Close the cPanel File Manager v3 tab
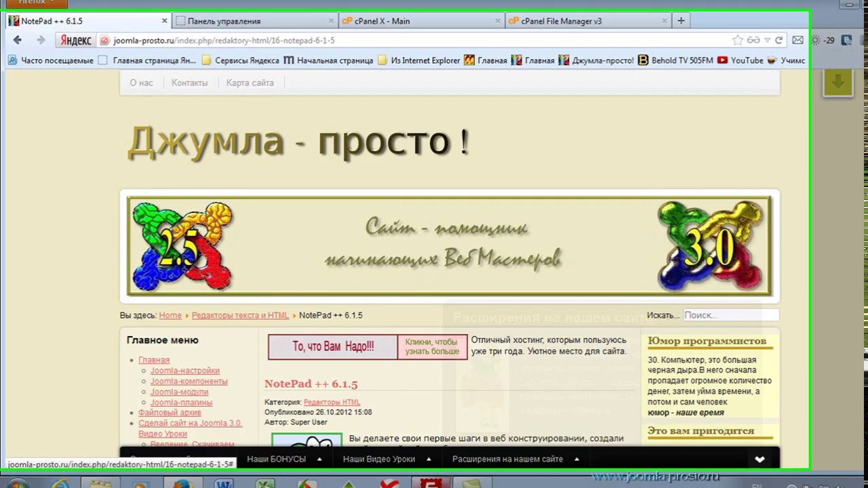The image size is (868, 488). pos(665,21)
